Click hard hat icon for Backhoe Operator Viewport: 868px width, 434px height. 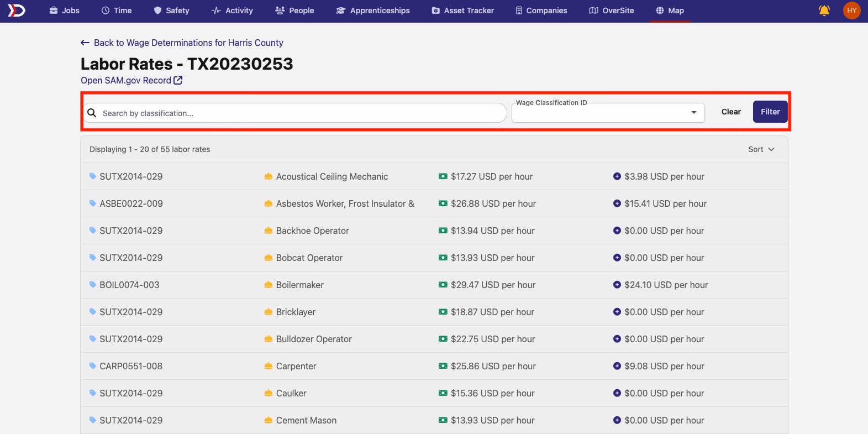269,231
